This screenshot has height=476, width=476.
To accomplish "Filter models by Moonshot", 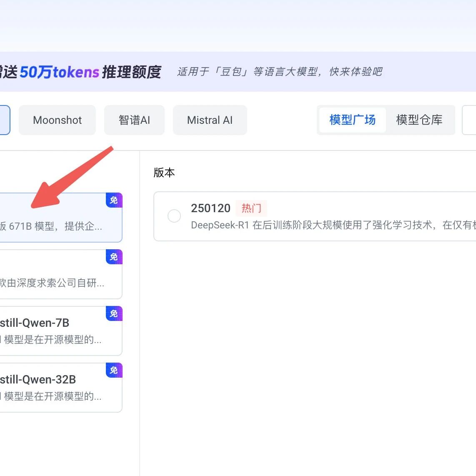I will (58, 120).
